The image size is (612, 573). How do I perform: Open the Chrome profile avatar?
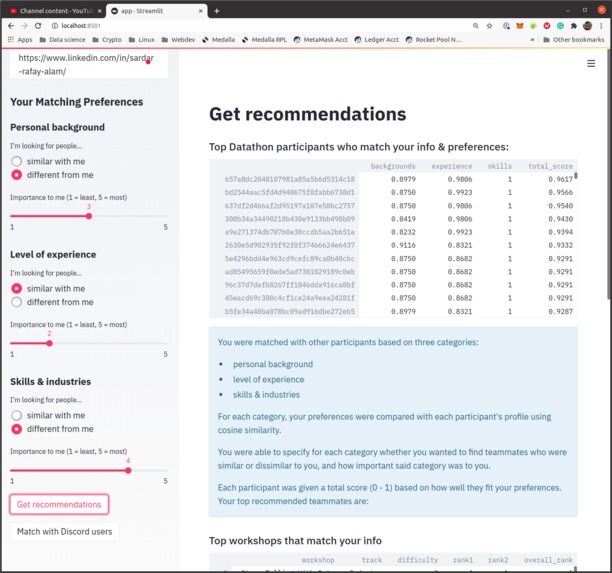tap(587, 26)
